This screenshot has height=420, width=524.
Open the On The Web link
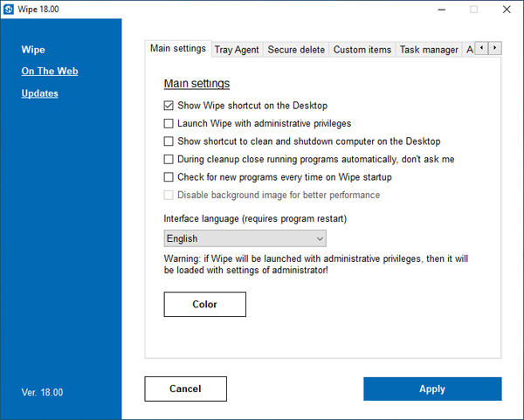pos(50,72)
